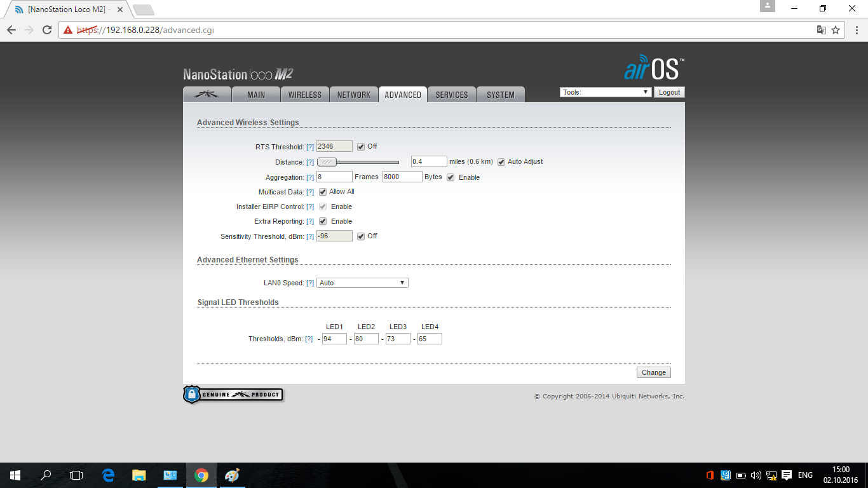Click the LED3 threshold field
Viewport: 868px width, 488px height.
(x=398, y=339)
